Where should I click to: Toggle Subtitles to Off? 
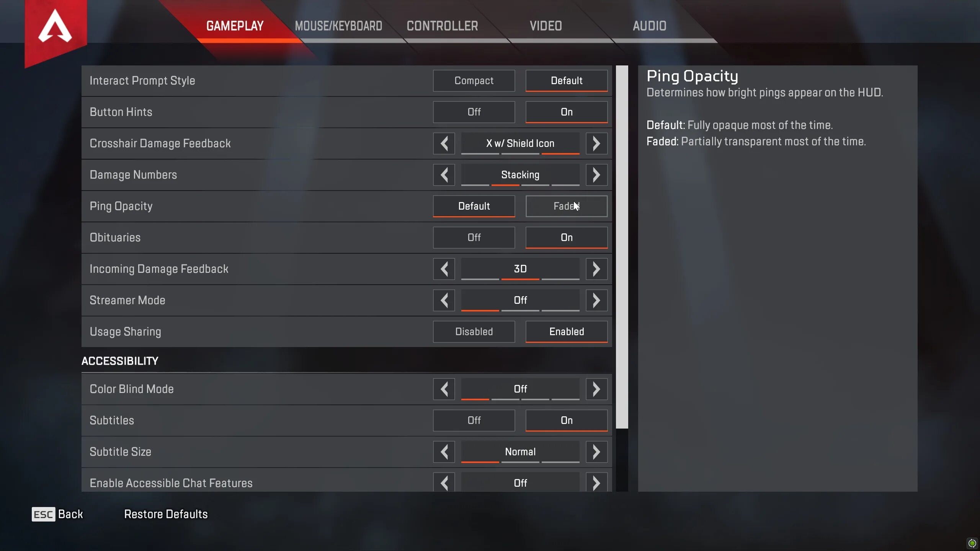click(x=474, y=420)
